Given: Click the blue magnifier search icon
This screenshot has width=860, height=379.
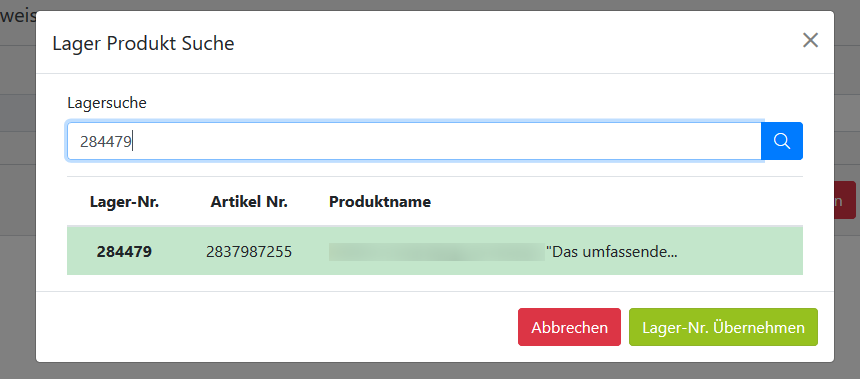Looking at the screenshot, I should click(782, 141).
